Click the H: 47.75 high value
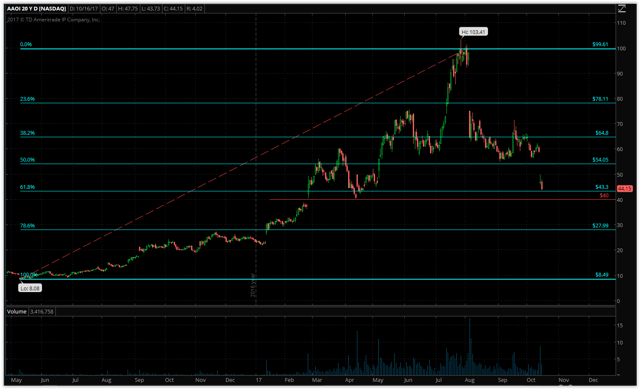640x389 pixels. coord(128,9)
